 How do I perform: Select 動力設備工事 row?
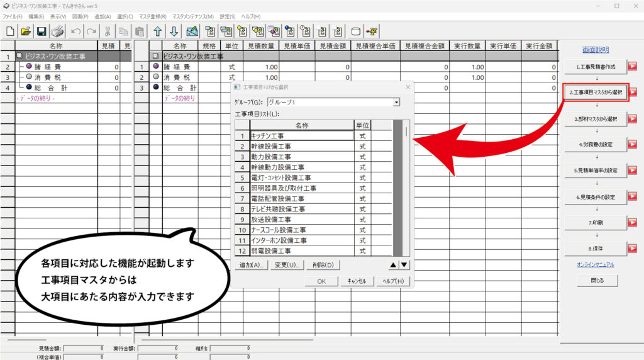pyautogui.click(x=302, y=157)
